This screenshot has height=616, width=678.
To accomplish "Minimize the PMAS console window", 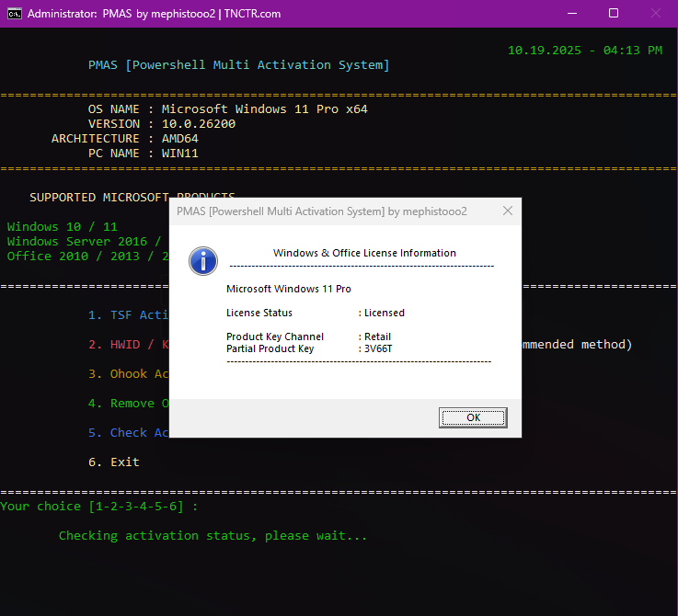I will pos(572,14).
